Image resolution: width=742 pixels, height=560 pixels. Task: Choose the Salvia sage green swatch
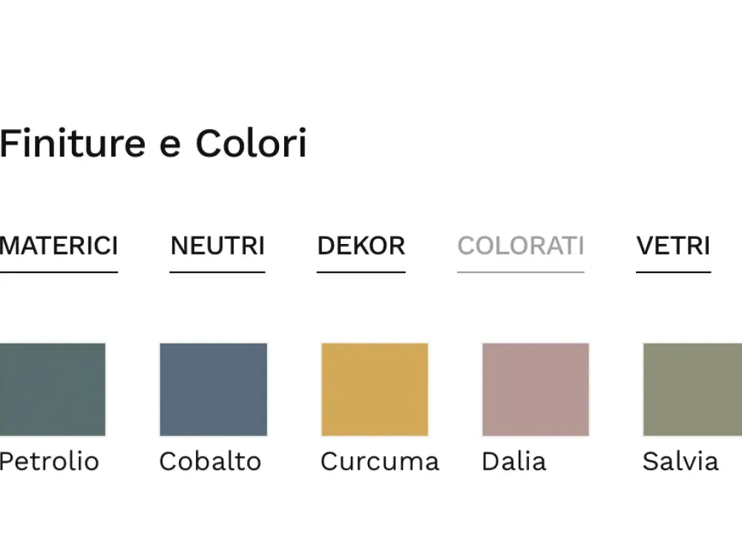click(692, 389)
